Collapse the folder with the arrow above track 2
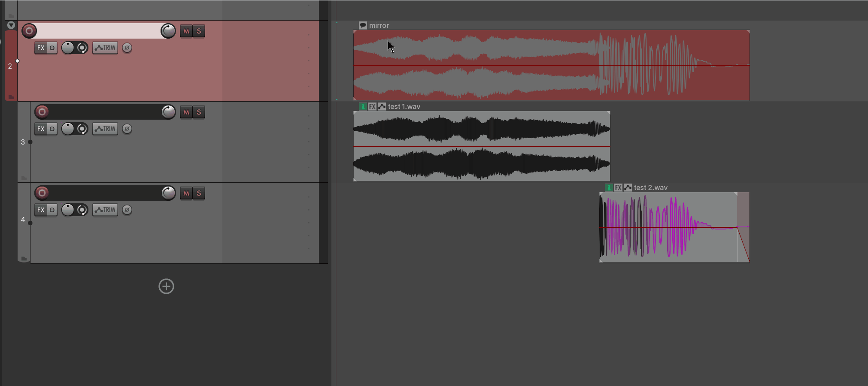Screen dimensions: 868x386 point(11,25)
